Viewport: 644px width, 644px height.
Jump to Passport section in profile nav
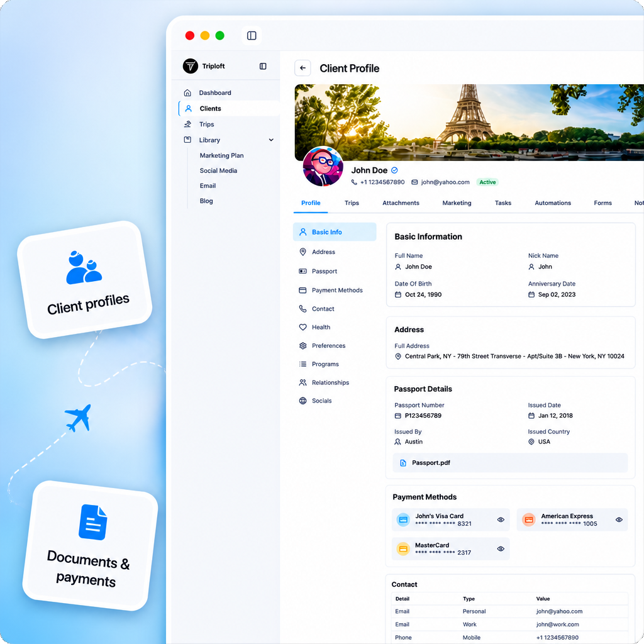coord(324,272)
